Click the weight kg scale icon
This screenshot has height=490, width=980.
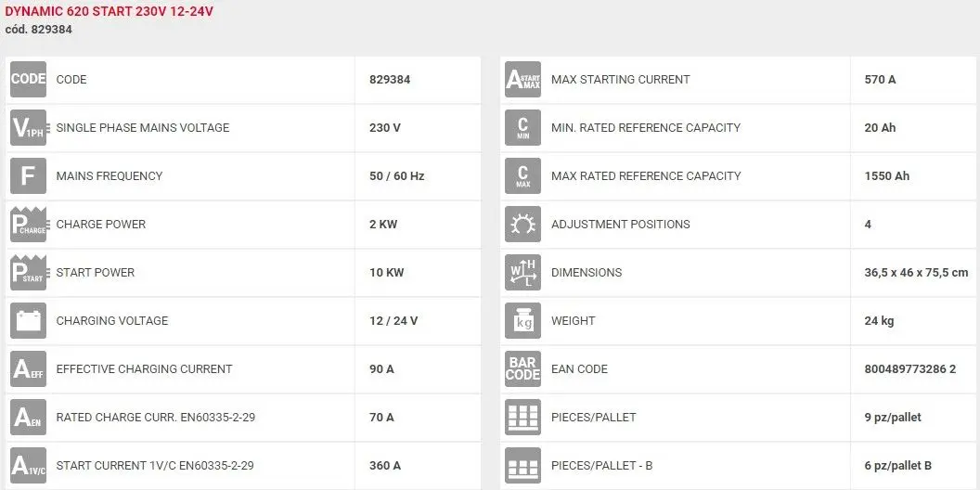(x=523, y=320)
